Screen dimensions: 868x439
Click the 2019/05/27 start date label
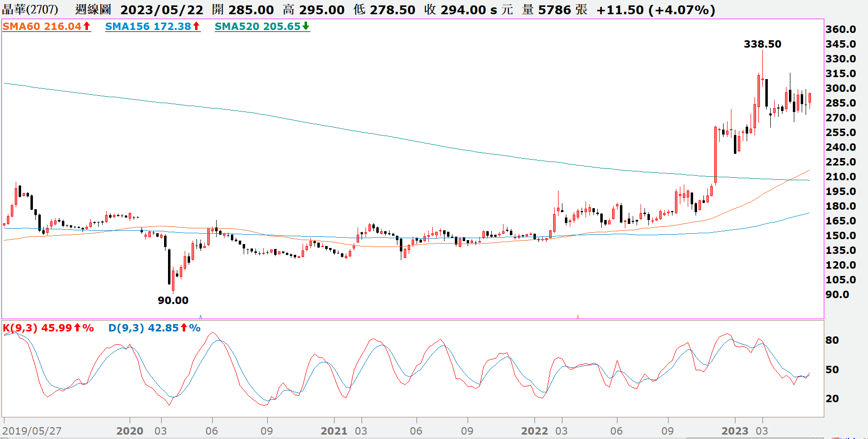pos(32,431)
